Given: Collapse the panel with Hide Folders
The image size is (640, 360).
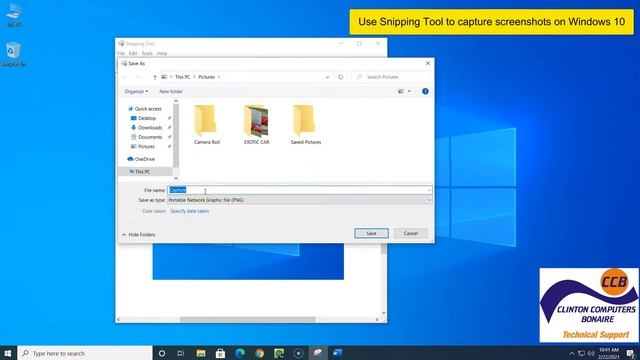Looking at the screenshot, I should (x=138, y=235).
